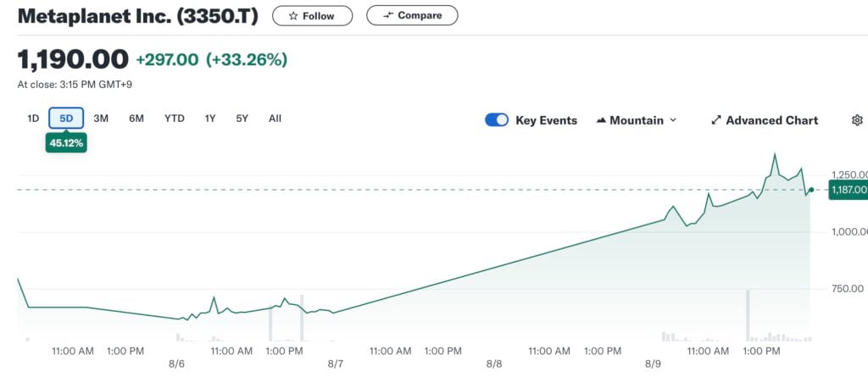
Task: Click the chart's endpoint dot marker
Action: (x=812, y=190)
